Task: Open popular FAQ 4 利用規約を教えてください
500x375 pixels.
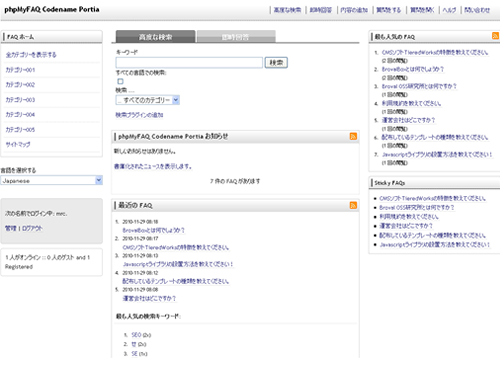Action: click(411, 103)
